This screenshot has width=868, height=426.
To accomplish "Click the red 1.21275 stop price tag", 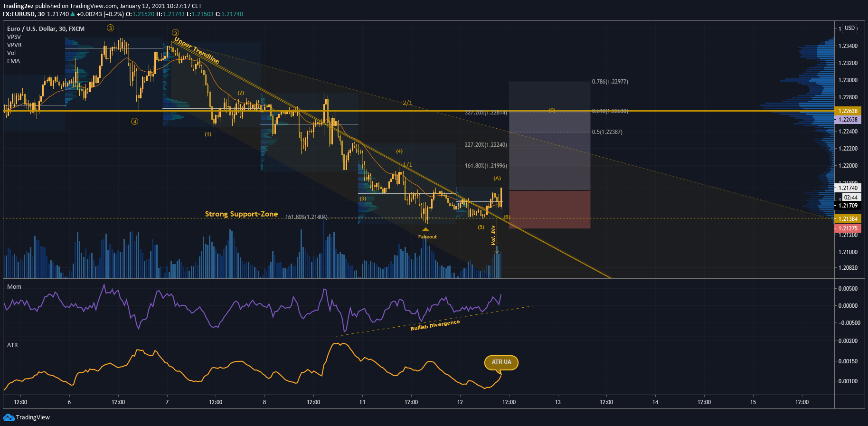I will 848,228.
